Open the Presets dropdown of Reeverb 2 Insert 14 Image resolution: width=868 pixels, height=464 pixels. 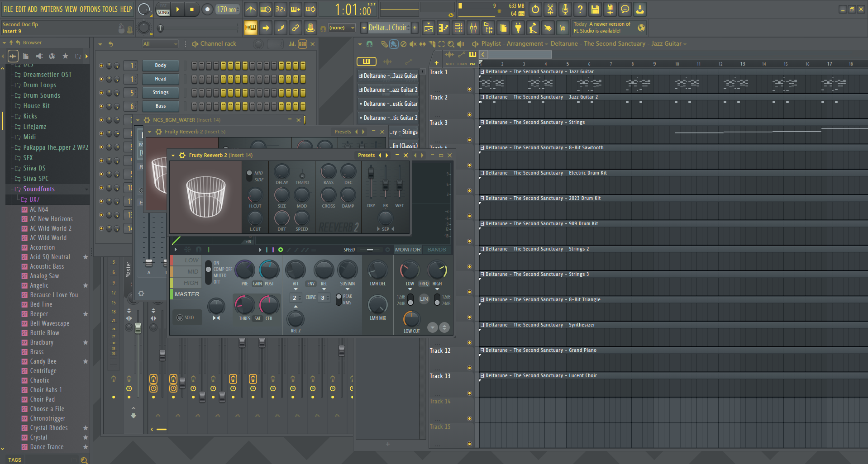pyautogui.click(x=366, y=155)
